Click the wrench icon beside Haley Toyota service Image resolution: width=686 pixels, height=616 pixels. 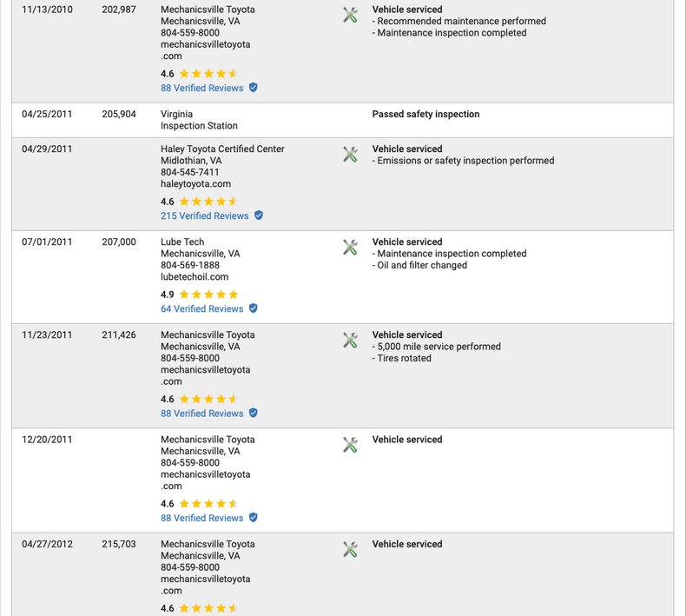pos(350,154)
